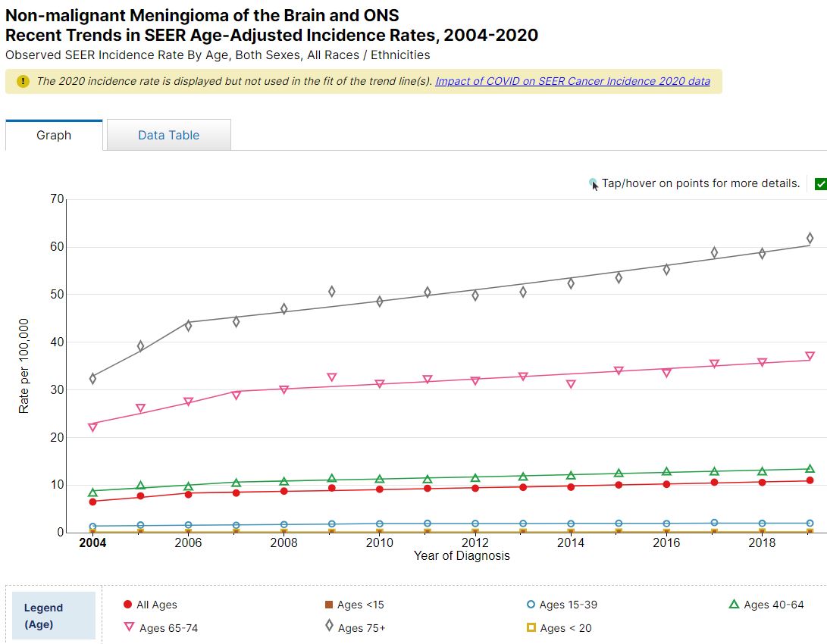The width and height of the screenshot is (827, 644).
Task: Click the green triangle Ages 40-64 legend marker
Action: [733, 604]
